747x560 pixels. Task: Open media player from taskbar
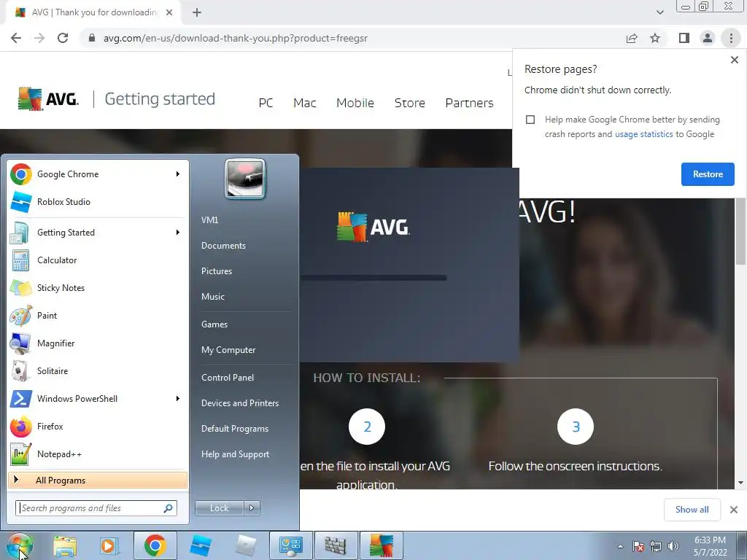click(x=109, y=545)
